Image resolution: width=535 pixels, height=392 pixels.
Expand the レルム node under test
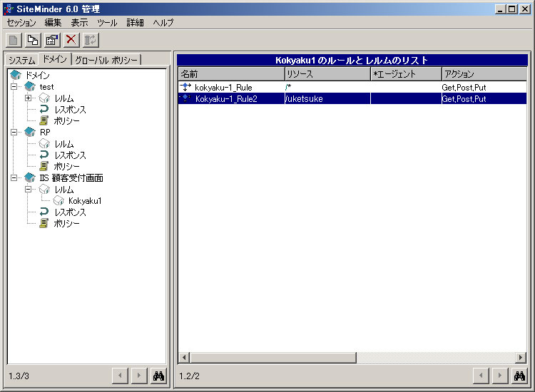click(29, 98)
